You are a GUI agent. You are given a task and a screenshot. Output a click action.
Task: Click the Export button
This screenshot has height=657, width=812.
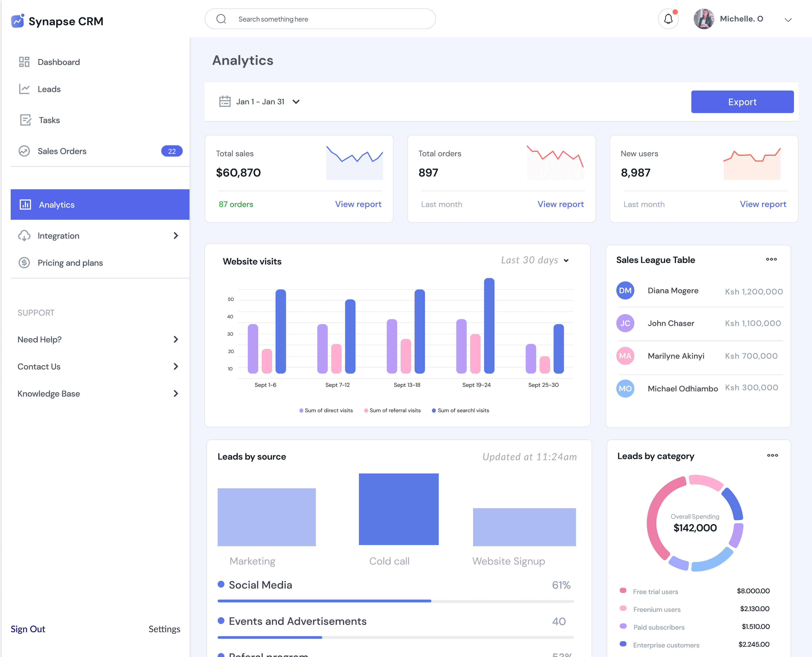pos(742,102)
